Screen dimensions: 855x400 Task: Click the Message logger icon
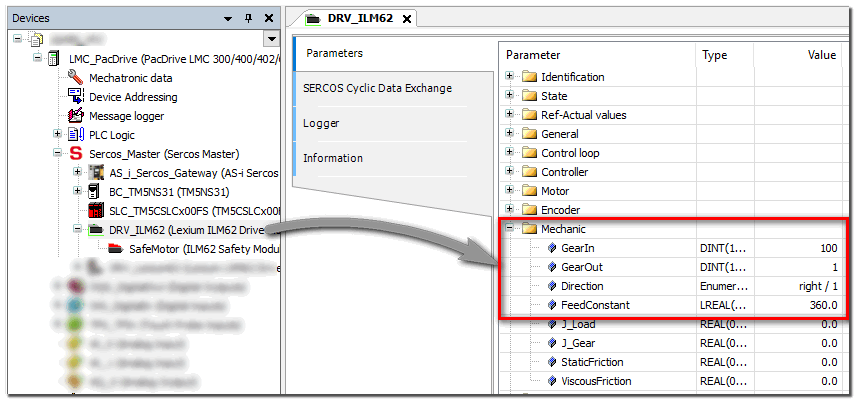(75, 116)
